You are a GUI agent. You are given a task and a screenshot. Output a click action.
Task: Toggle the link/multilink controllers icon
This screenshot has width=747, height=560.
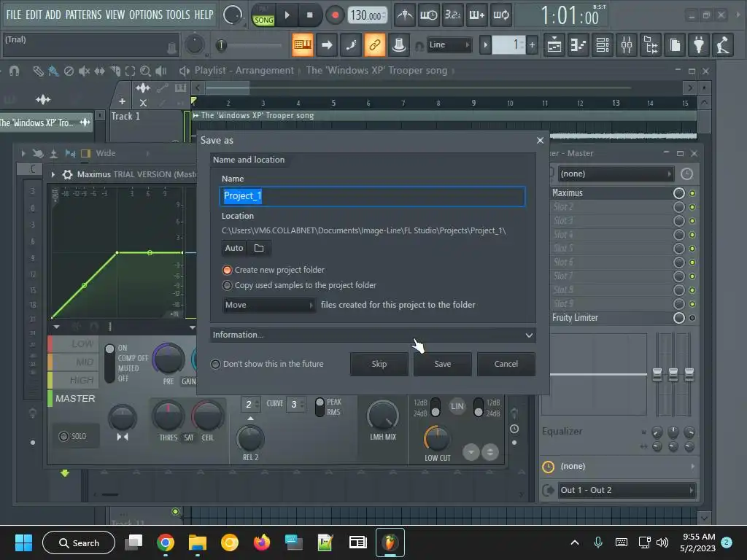[375, 44]
